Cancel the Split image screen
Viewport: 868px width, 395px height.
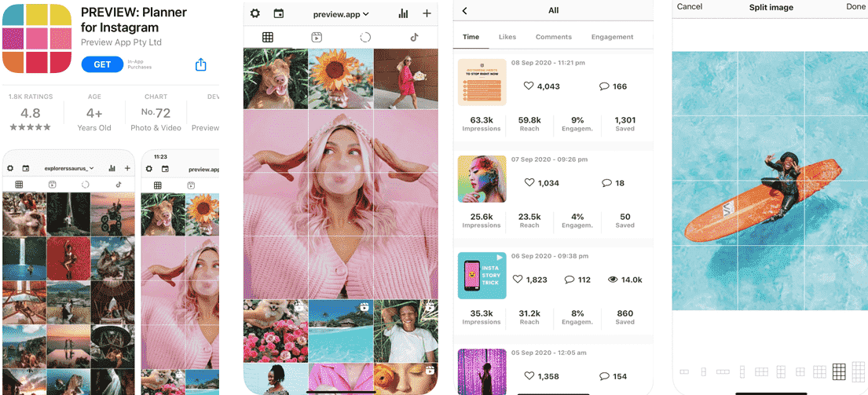689,6
